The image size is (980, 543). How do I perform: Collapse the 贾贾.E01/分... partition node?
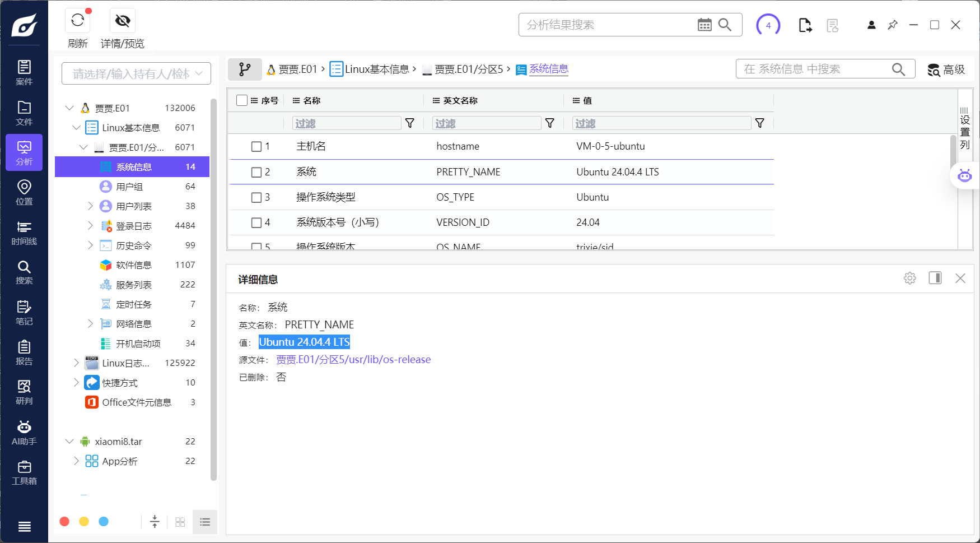point(83,147)
